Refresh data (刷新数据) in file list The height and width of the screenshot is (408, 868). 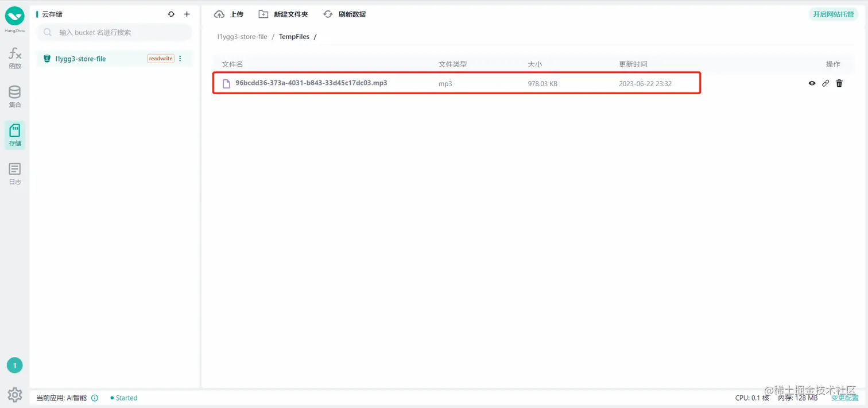coord(344,14)
